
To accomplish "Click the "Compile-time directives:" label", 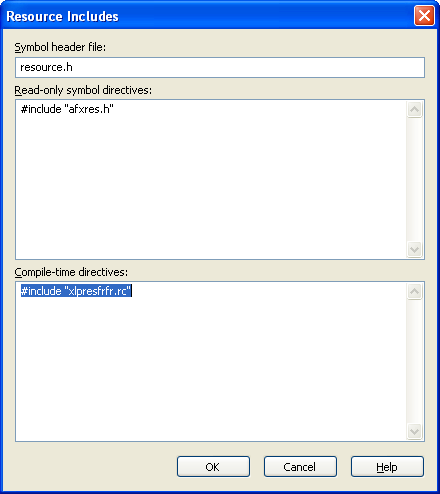I will 71,272.
